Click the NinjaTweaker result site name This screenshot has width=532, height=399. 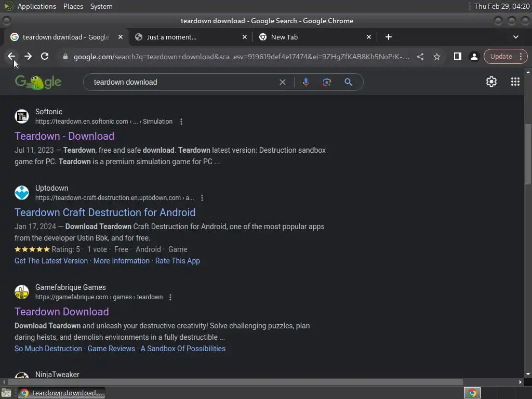tap(57, 375)
